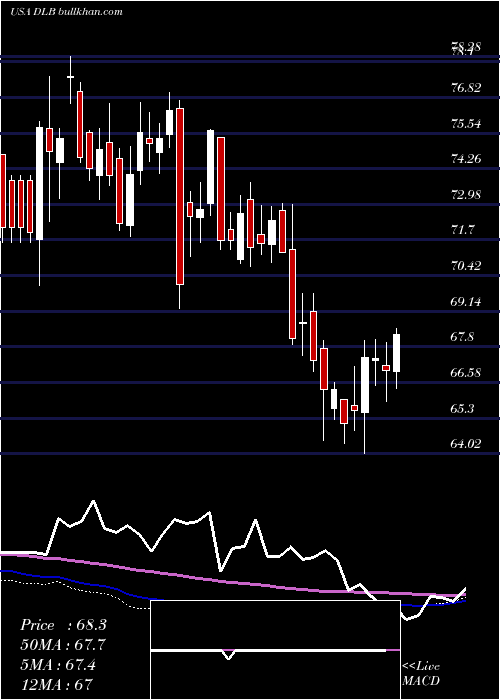Click the '50MA : 67.7' readout
The image size is (500, 700).
[x=63, y=645]
